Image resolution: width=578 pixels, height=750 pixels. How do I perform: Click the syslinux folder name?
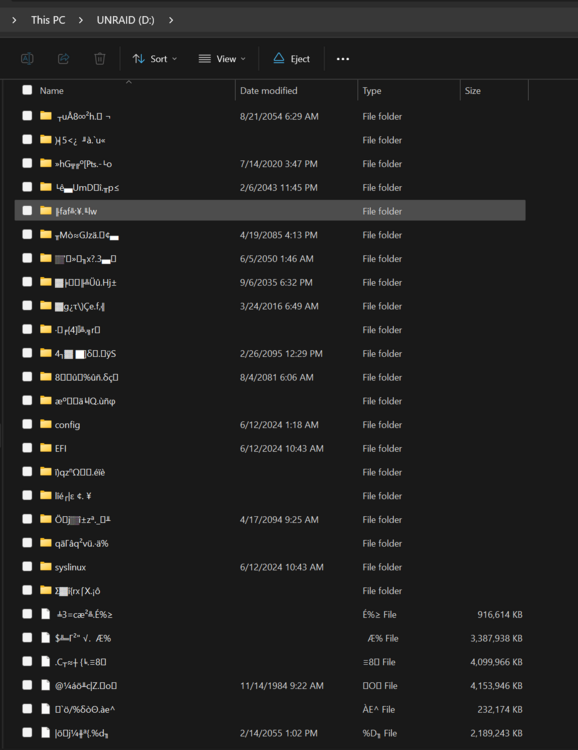70,567
